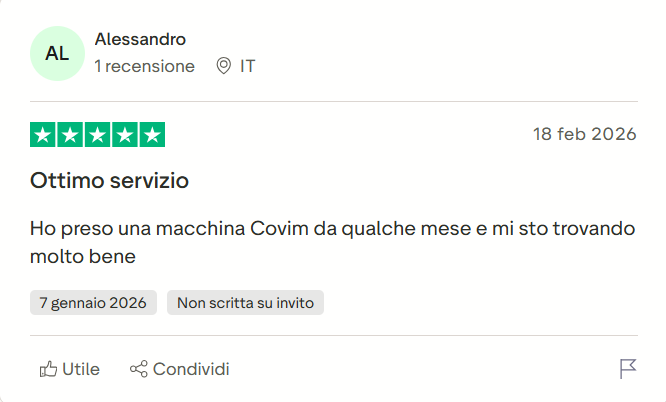Click the review text about the Covim machine
Image resolution: width=666 pixels, height=402 pixels.
[x=333, y=242]
